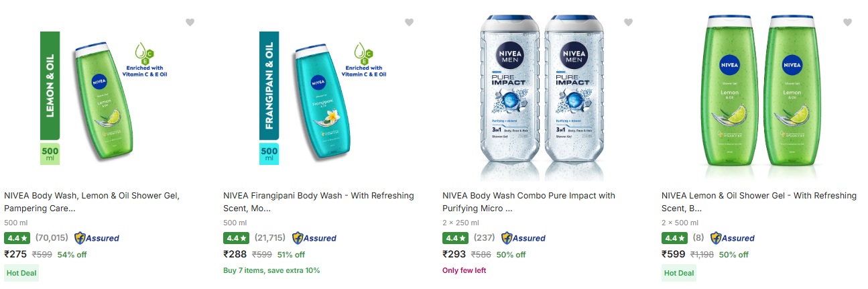Click the Hot Deal tag under ₹599 price
This screenshot has width=868, height=289.
(x=679, y=273)
